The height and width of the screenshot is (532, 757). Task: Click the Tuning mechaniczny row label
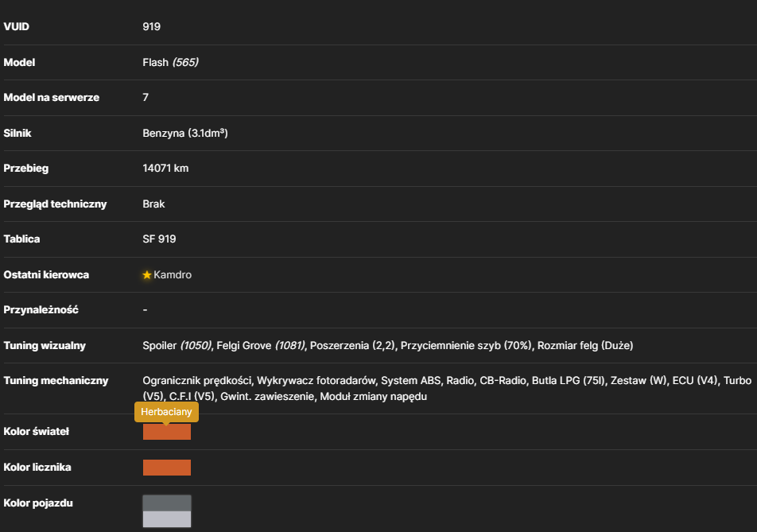pos(56,381)
